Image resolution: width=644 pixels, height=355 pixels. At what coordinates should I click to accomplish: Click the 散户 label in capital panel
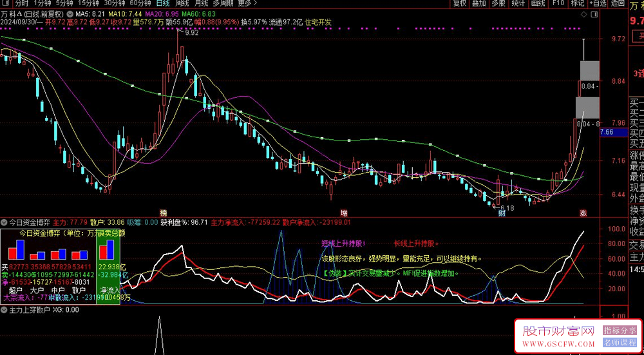(79, 290)
